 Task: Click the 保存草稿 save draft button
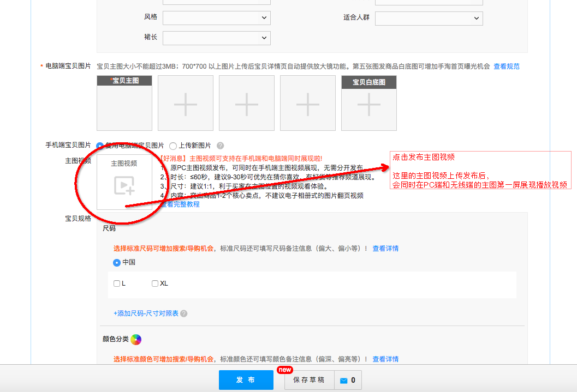[309, 380]
